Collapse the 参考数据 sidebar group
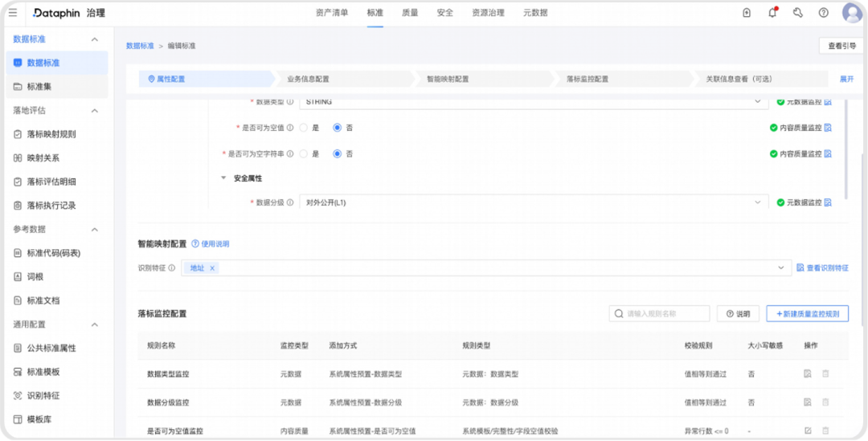This screenshot has width=868, height=441. 95,229
